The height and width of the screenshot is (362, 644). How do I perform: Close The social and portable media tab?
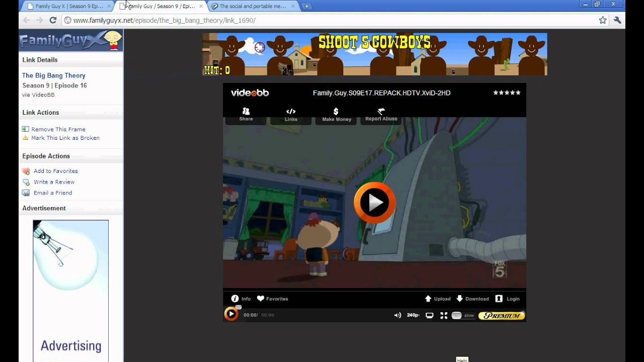(293, 6)
